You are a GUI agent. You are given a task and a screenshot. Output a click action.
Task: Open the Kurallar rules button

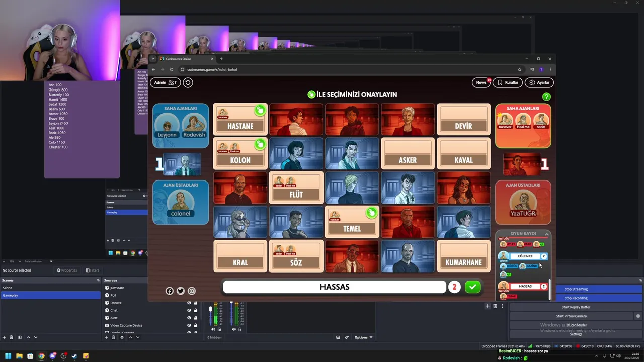[x=508, y=82]
